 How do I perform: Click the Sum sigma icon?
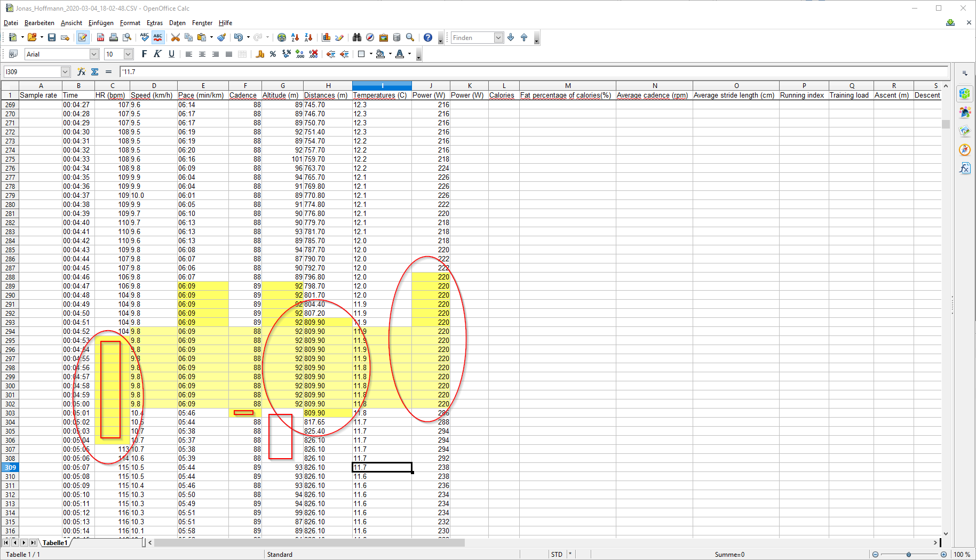[95, 71]
